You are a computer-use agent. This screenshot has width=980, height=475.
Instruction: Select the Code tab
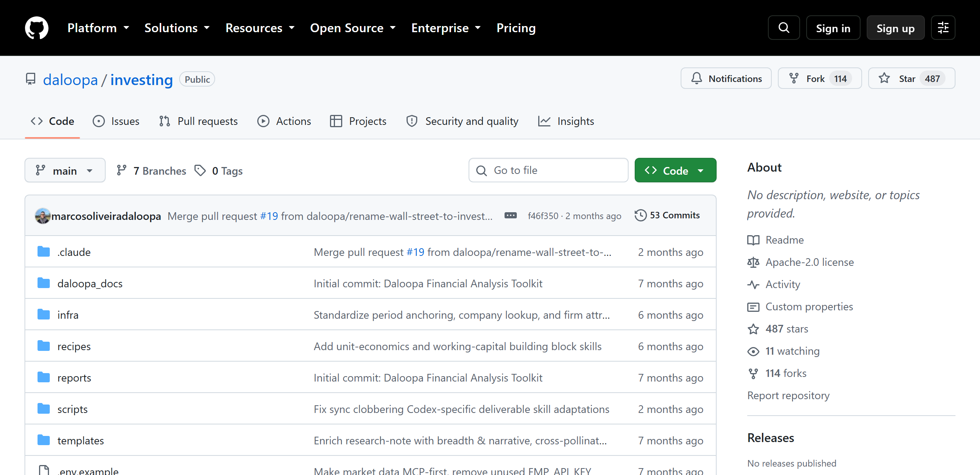pos(52,121)
